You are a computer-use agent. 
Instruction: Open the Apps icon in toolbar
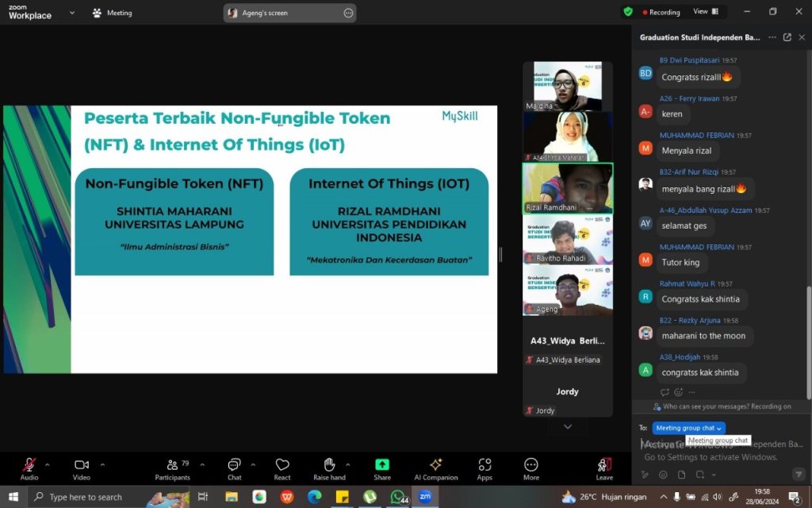tap(485, 467)
